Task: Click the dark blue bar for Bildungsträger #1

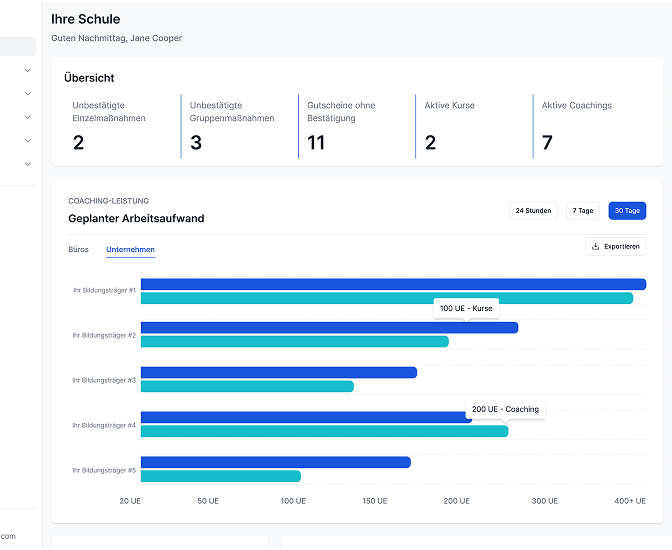Action: 393,284
